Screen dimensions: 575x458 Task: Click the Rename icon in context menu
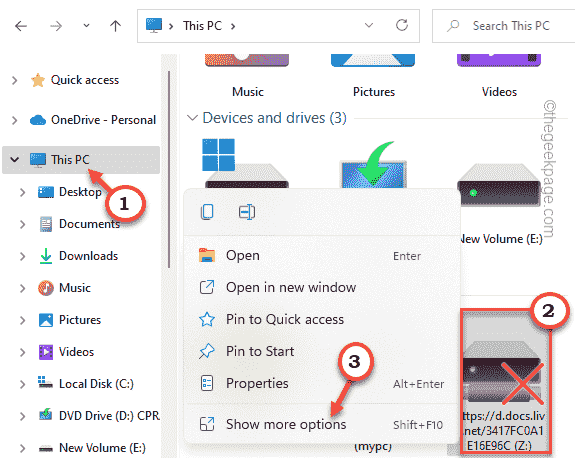coord(247,212)
